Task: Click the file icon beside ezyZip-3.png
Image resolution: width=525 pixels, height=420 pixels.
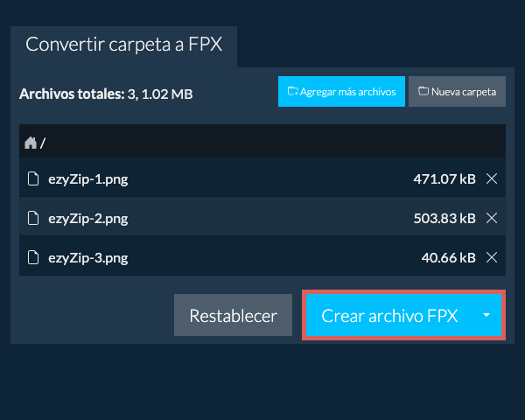Action: tap(33, 257)
